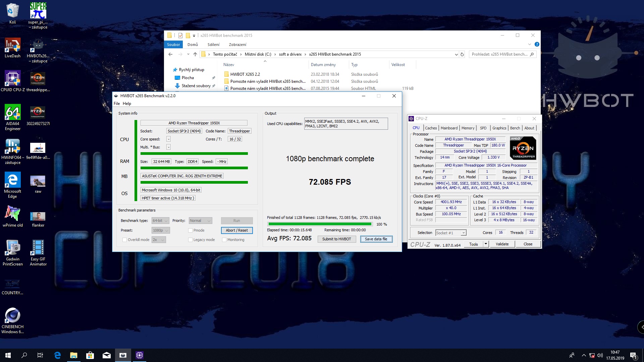
Task: Click CPU-Z Validate button
Action: click(x=502, y=244)
